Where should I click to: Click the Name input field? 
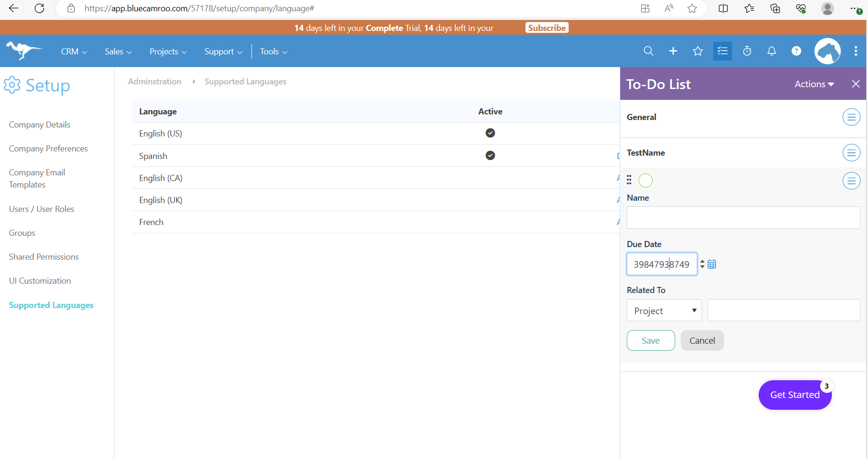pyautogui.click(x=743, y=218)
